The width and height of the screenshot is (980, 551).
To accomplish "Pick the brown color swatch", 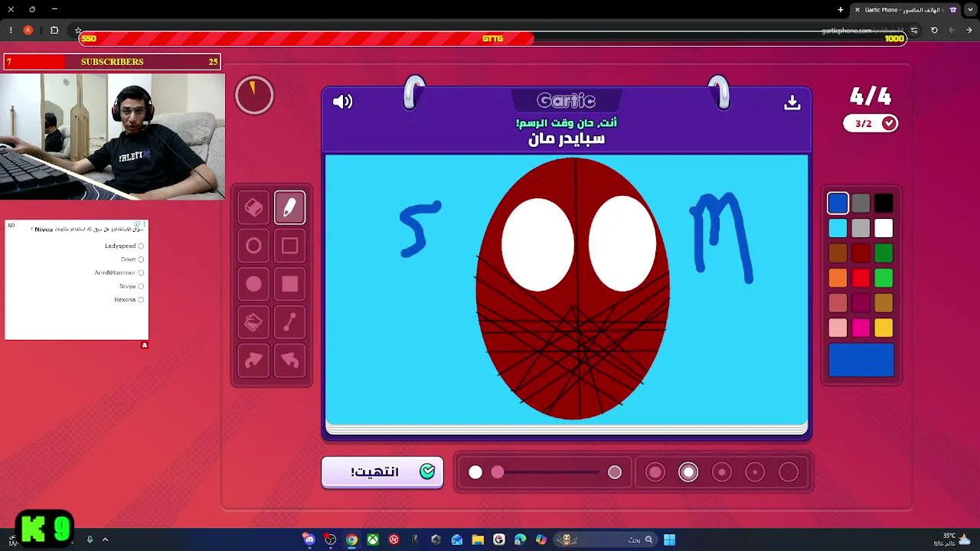I will pyautogui.click(x=838, y=253).
